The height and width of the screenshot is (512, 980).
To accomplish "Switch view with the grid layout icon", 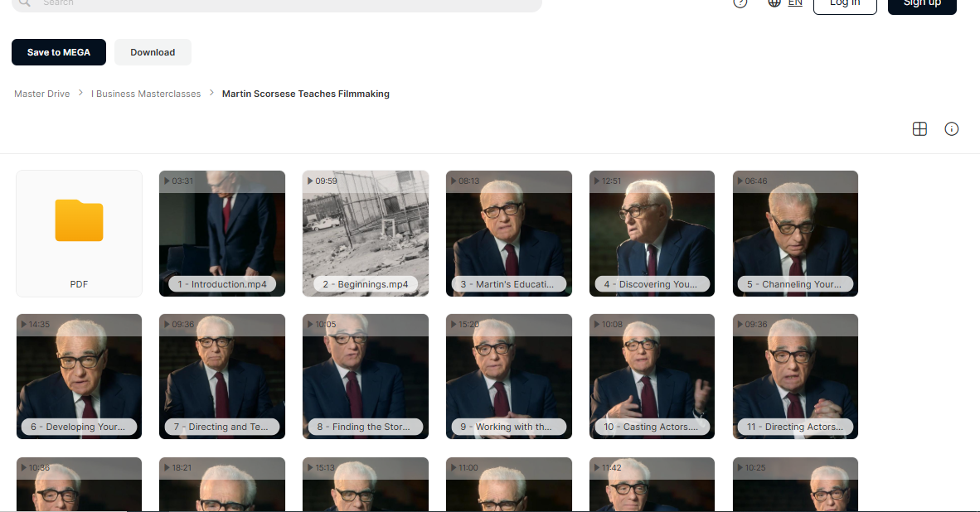I will pyautogui.click(x=919, y=128).
